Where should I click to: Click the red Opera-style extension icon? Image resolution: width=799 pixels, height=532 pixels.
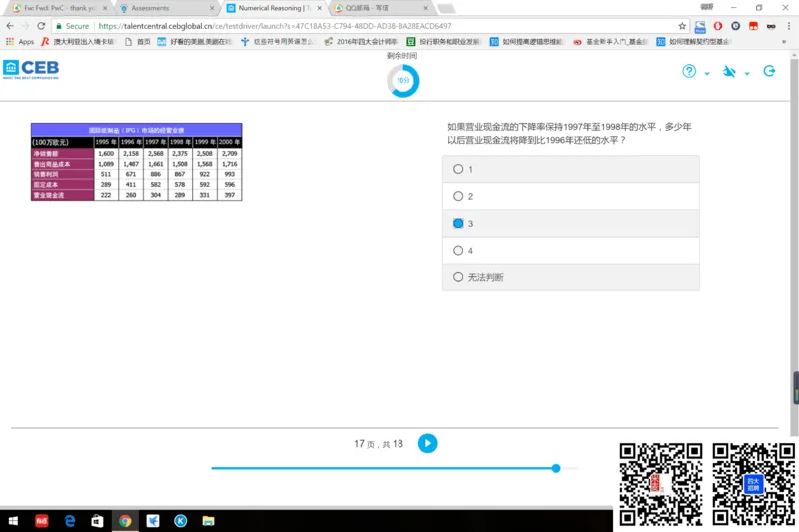[718, 26]
